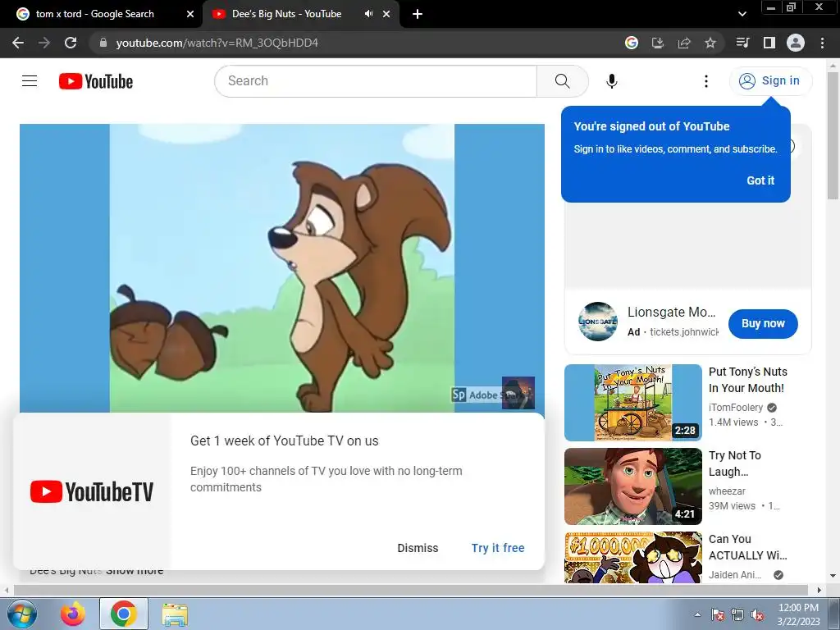Click the Action Center flag tray icon
The width and height of the screenshot is (840, 630).
718,615
